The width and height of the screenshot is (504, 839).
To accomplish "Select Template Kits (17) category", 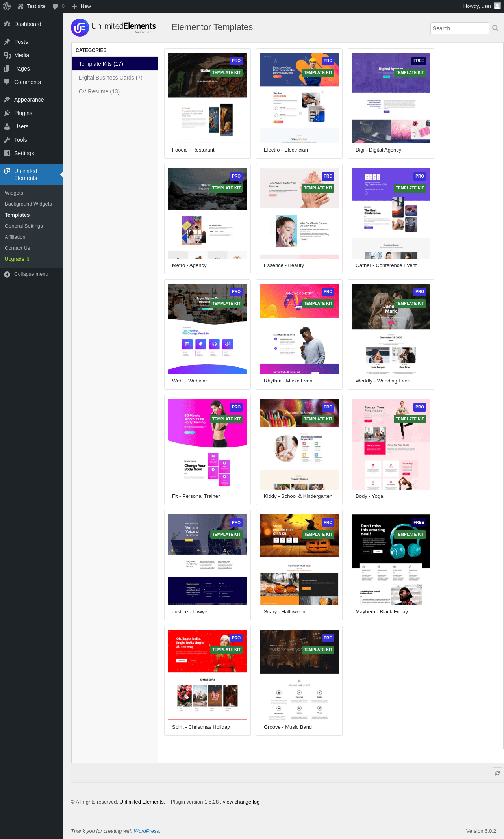I will [115, 64].
